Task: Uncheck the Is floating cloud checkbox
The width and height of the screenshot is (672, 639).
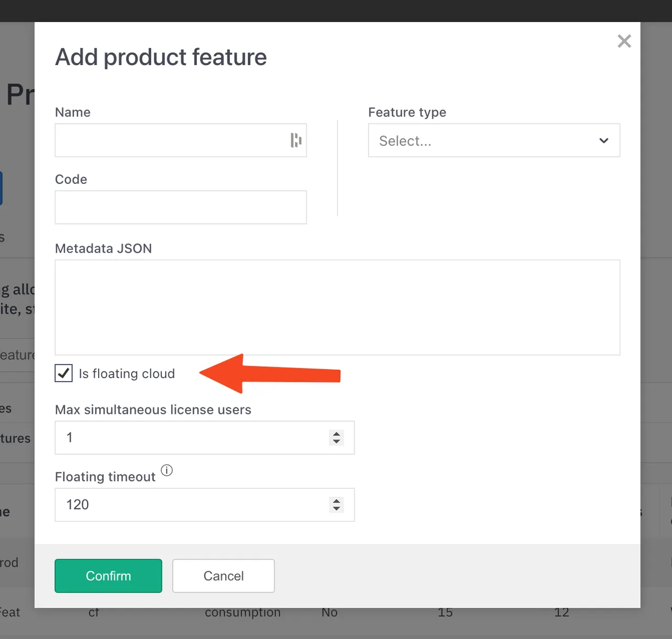Action: point(63,373)
